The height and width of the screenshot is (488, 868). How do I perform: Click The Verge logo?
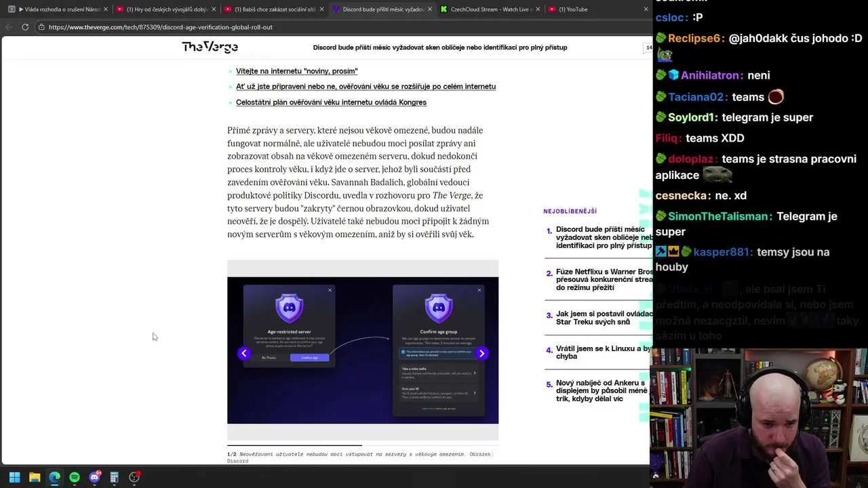[x=210, y=47]
